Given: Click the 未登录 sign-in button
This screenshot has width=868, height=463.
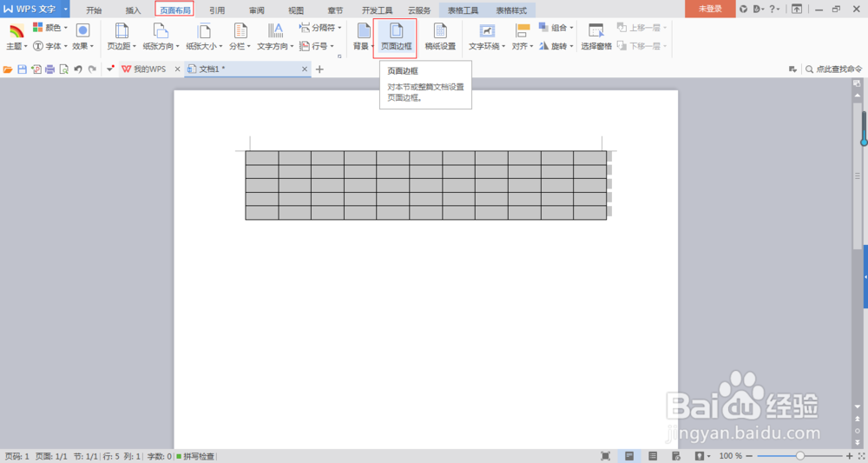Looking at the screenshot, I should tap(710, 9).
